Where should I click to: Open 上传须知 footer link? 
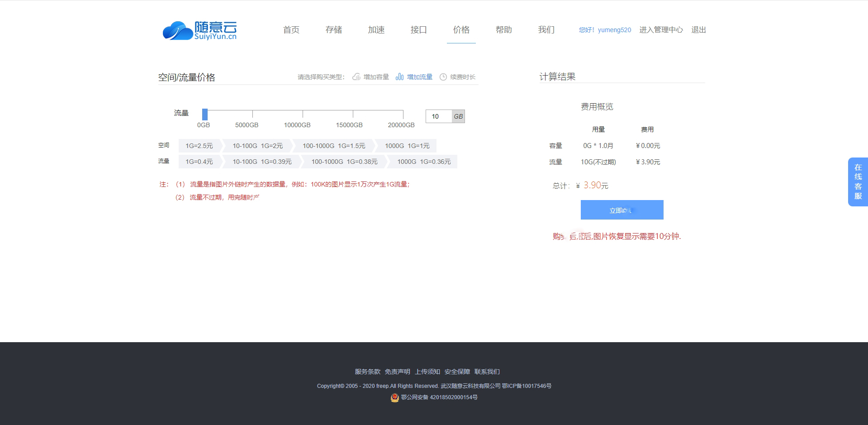tap(427, 372)
